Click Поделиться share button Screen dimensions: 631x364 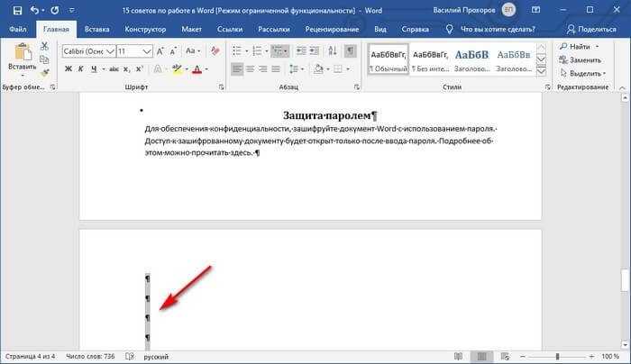tap(591, 30)
